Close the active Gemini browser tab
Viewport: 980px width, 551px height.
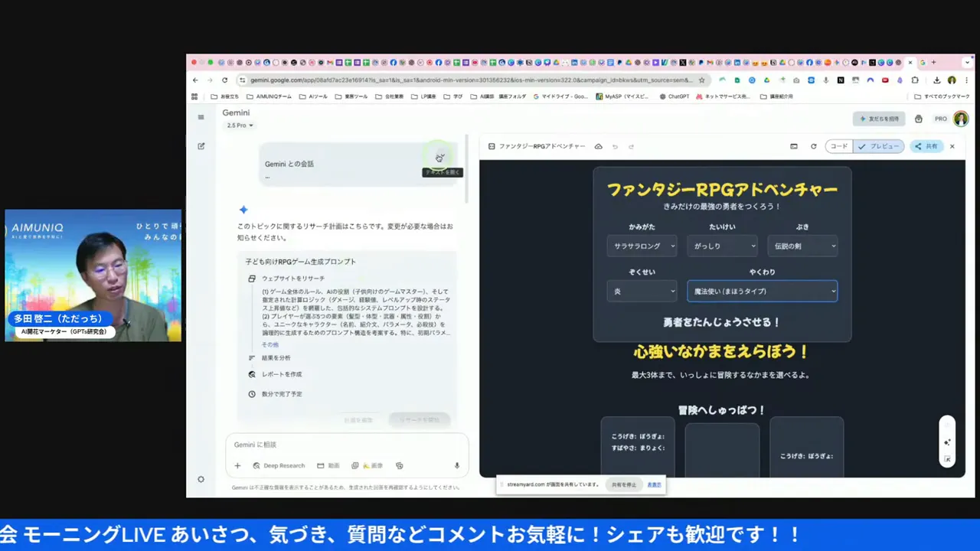pos(910,62)
